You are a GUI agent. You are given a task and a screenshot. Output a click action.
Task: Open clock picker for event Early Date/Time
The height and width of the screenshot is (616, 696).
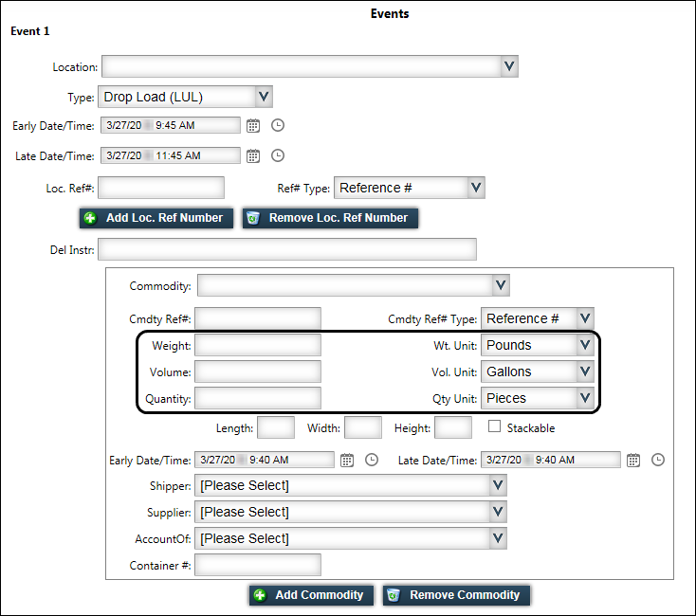pos(278,126)
